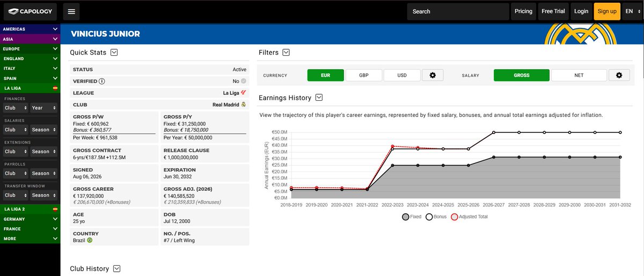Toggle Bonus series in chart legend
This screenshot has width=644, height=276.
(x=437, y=217)
